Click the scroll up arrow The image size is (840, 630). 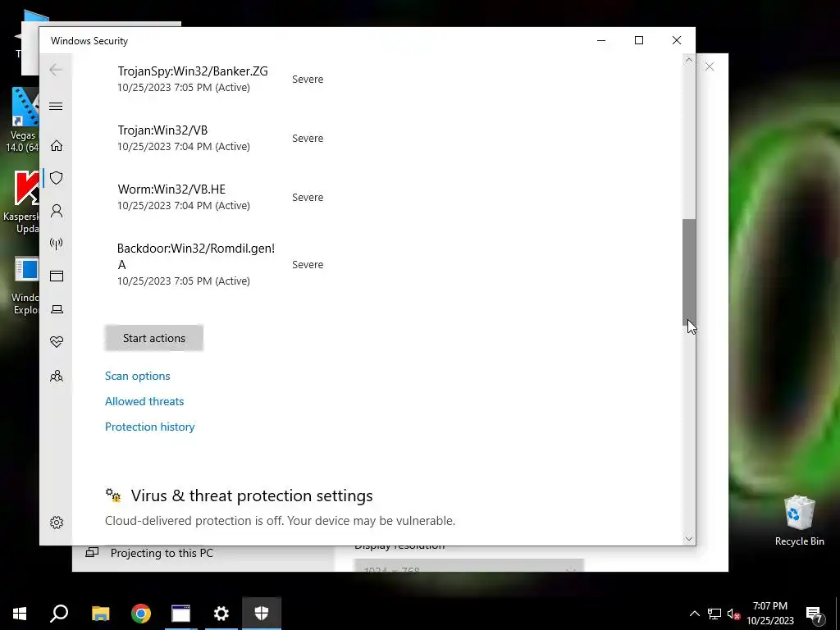click(689, 61)
